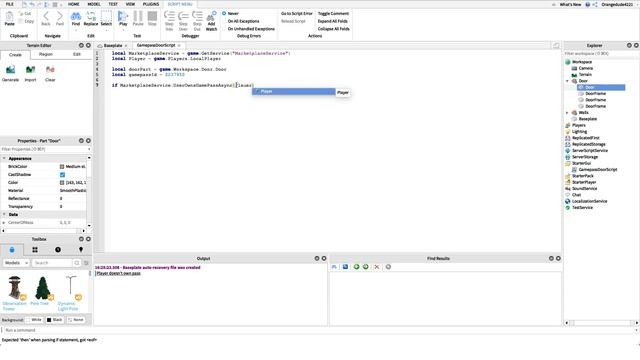The image size is (640, 360).
Task: Open Models category dropdown in Toolbox
Action: coord(16,263)
